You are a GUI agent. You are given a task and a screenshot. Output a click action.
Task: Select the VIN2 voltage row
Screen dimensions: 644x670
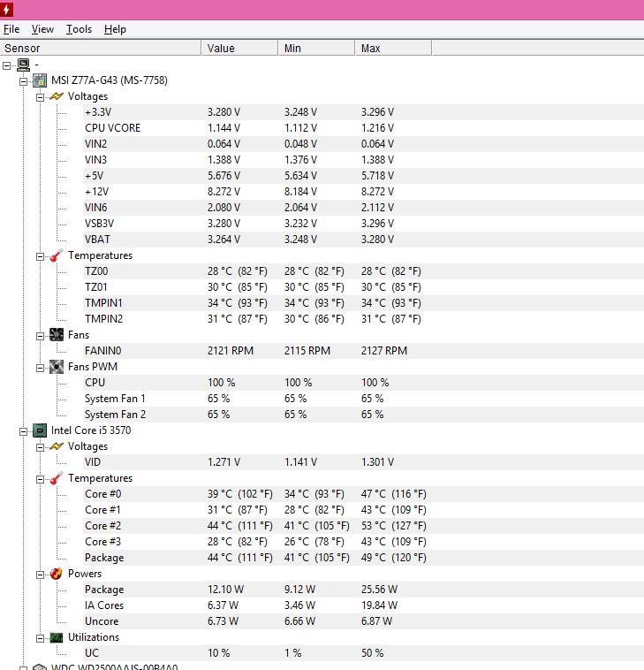tap(363, 144)
